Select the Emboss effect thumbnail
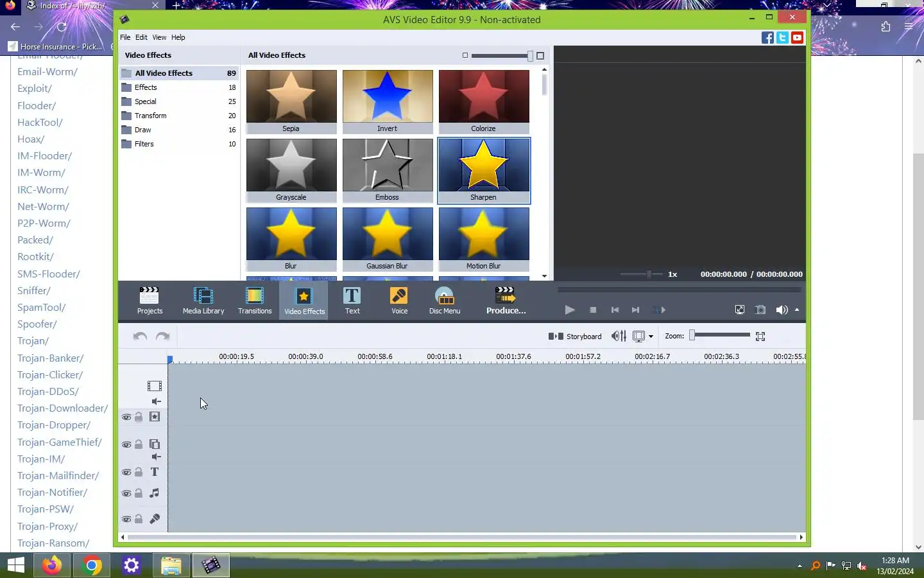This screenshot has width=924, height=578. tap(388, 170)
